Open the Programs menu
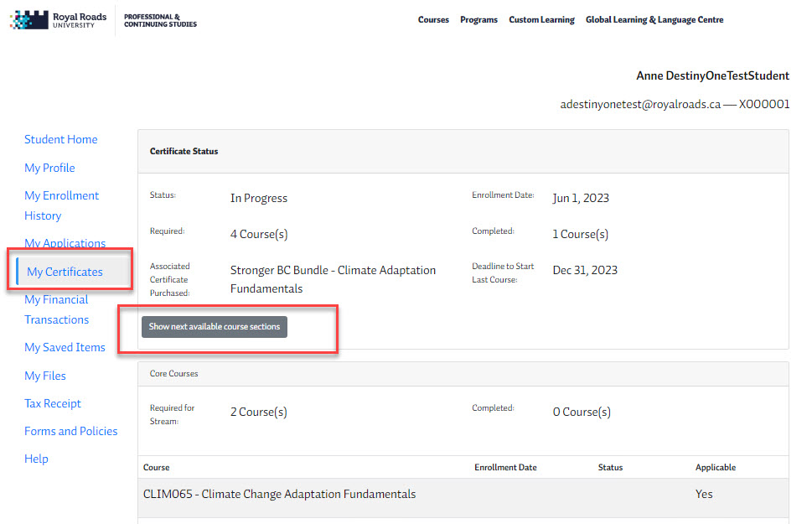The width and height of the screenshot is (812, 524). 478,19
